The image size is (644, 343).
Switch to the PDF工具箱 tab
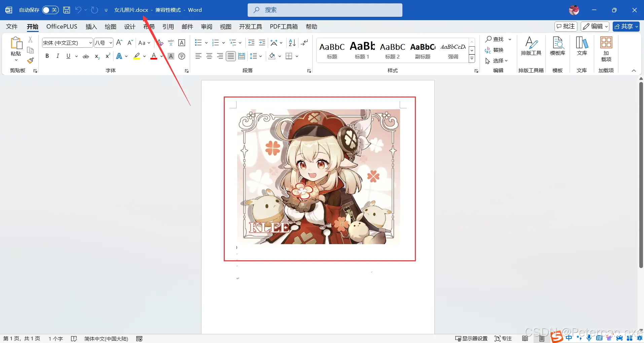coord(284,27)
